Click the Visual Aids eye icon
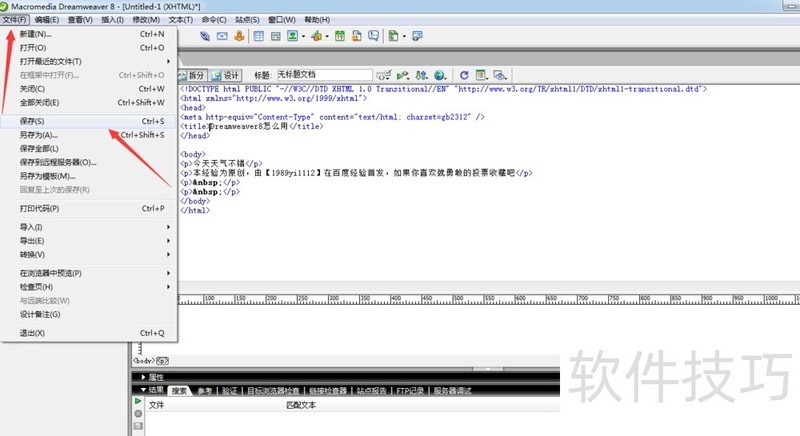The width and height of the screenshot is (800, 436). [500, 75]
